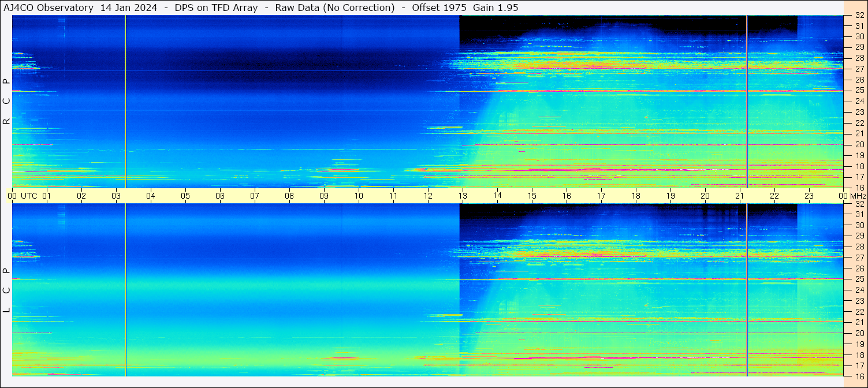Select the Offset 1975 value in header

(439, 8)
